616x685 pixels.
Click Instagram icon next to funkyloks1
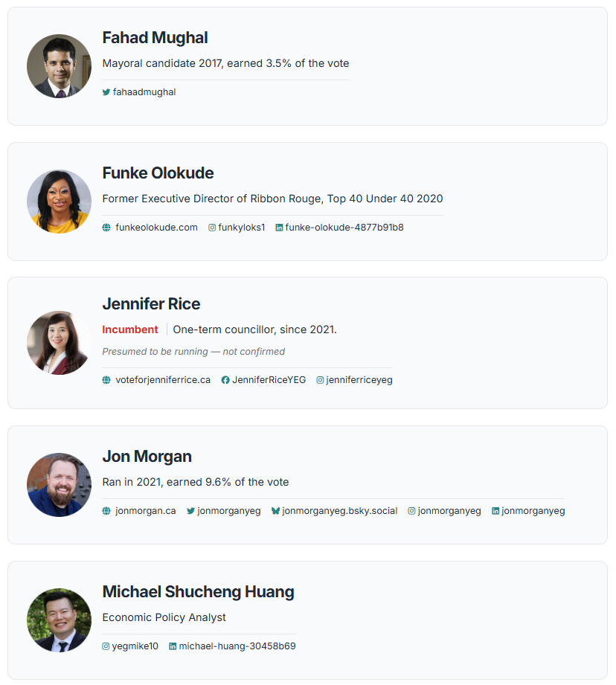coord(212,228)
